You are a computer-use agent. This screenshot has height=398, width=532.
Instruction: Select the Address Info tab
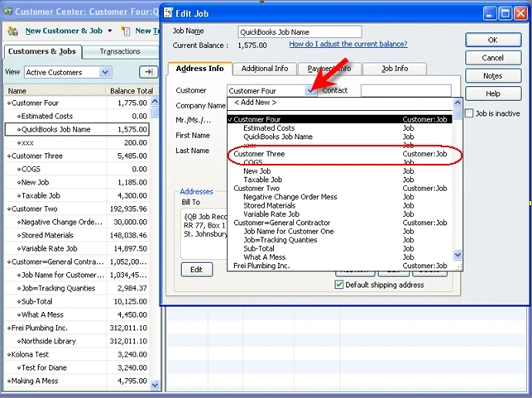click(x=199, y=69)
